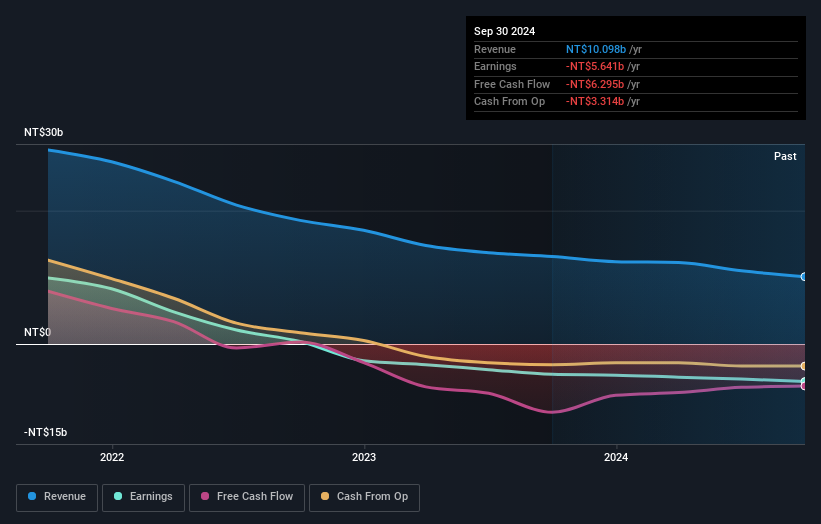Click the NT$10.098b revenue value
Viewport: 821px width, 524px height.
(x=596, y=49)
